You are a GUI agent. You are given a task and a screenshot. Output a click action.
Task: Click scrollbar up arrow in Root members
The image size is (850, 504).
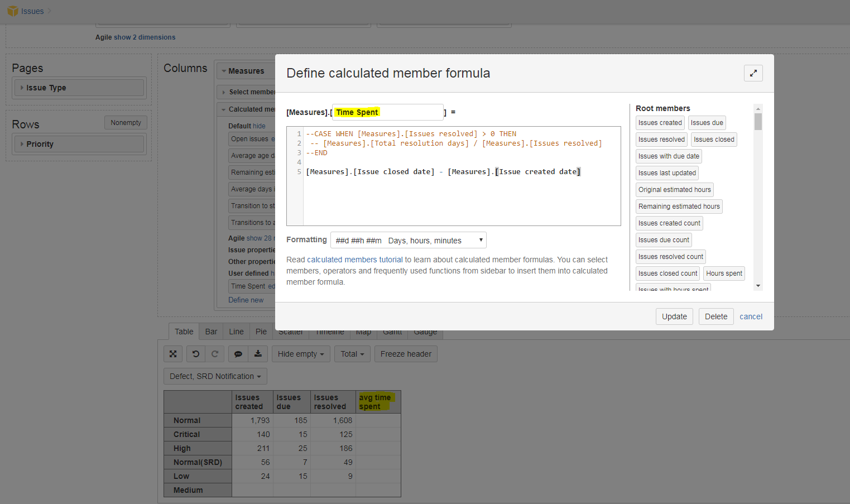[x=758, y=109]
